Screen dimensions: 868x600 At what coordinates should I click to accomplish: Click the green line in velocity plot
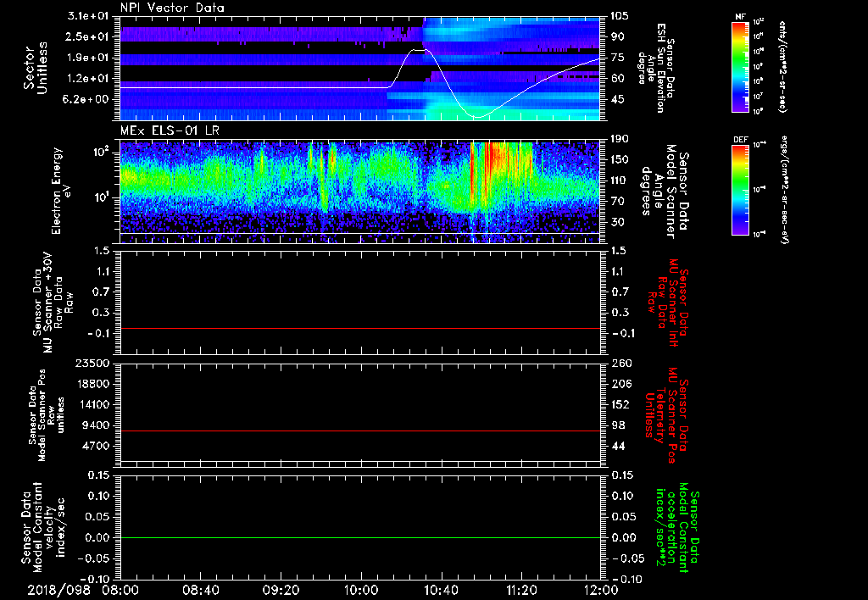(360, 537)
